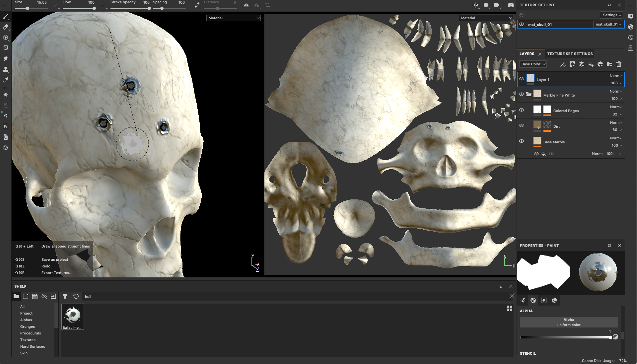Screen dimensions: 637x364
Task: Expand the Texture Set Settings tab
Action: [x=570, y=53]
